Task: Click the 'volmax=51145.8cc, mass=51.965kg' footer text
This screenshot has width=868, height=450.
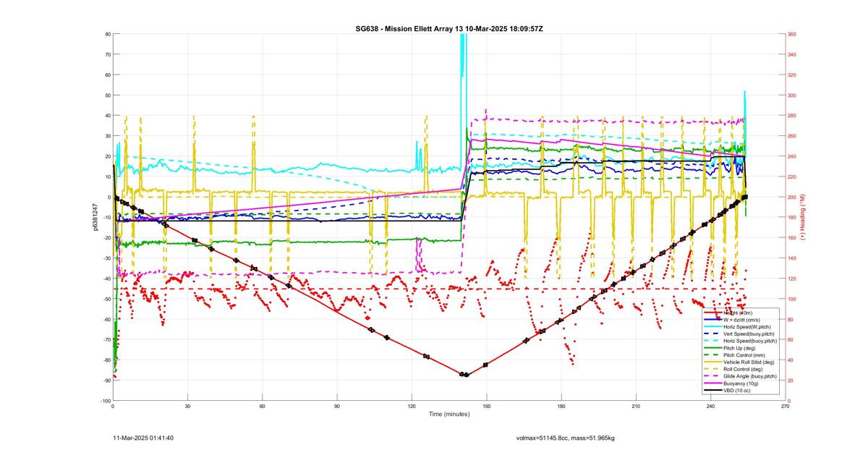Action: pos(566,438)
